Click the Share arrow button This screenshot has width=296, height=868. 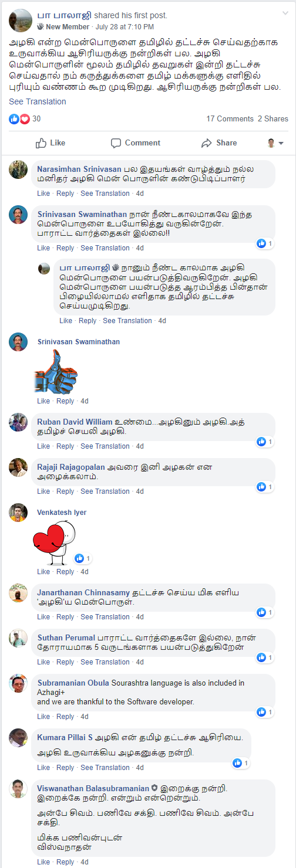[218, 143]
